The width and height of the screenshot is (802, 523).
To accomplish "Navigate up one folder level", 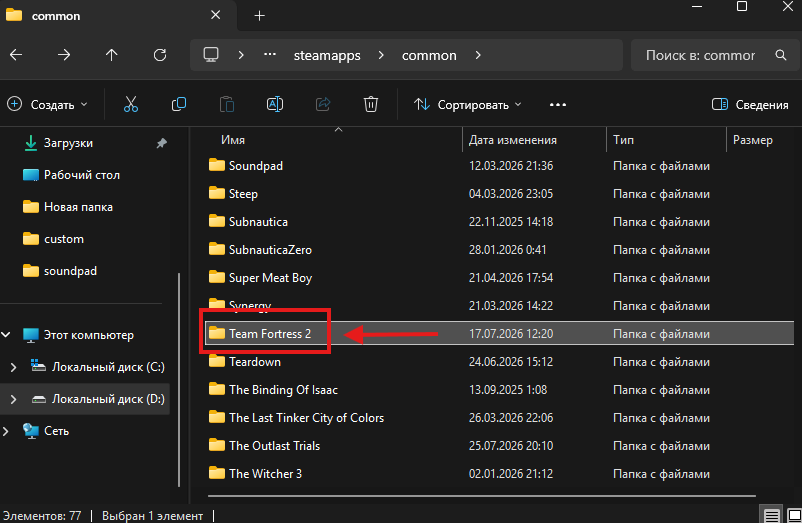I will (x=112, y=55).
